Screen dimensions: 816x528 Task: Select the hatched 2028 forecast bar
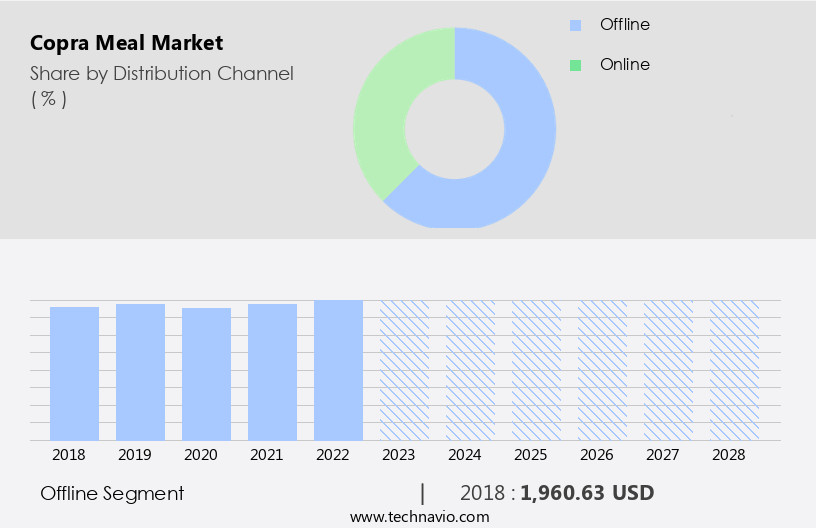[734, 370]
